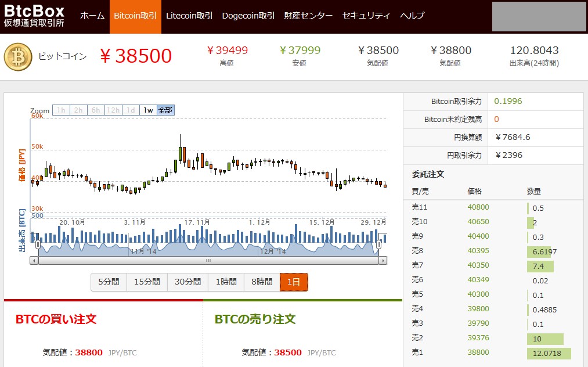Click the BTCの売り注文 heading
The height and width of the screenshot is (367, 588).
pyautogui.click(x=255, y=319)
